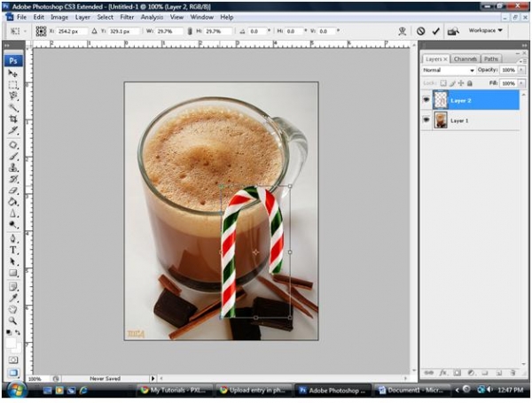The height and width of the screenshot is (403, 532).
Task: Select the Crop tool
Action: pyautogui.click(x=13, y=119)
